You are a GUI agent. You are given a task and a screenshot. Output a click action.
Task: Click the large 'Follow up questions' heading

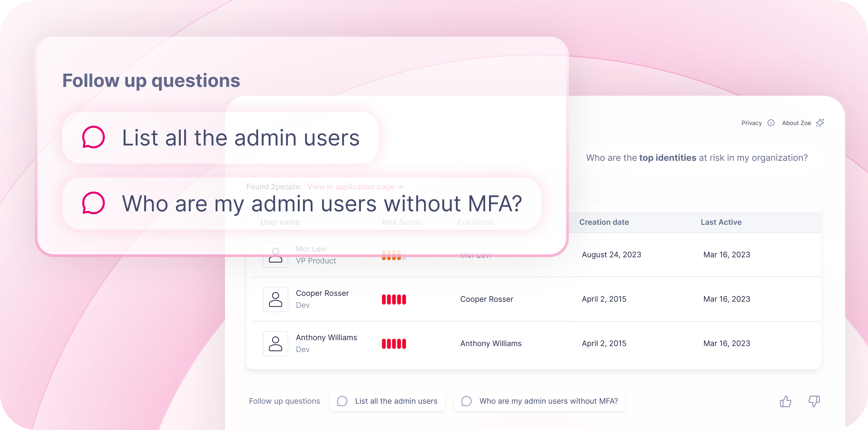(151, 81)
